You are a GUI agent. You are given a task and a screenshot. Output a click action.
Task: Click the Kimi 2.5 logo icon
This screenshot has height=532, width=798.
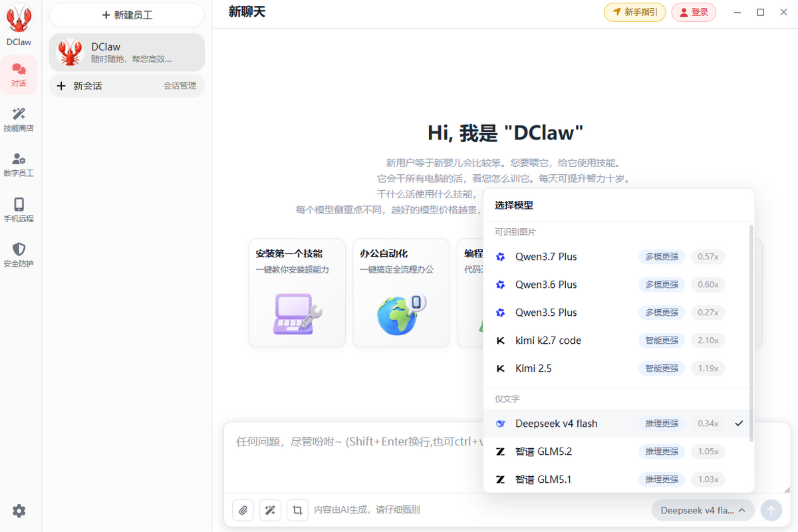501,368
